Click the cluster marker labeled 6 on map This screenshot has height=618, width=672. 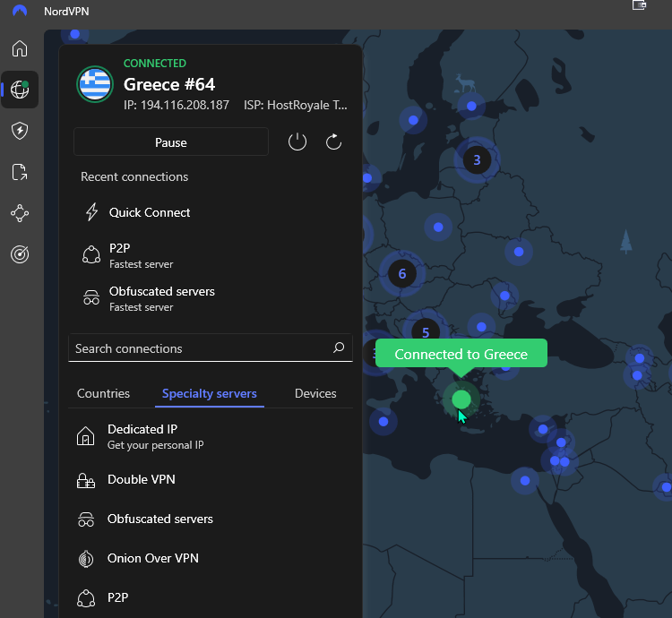(402, 273)
